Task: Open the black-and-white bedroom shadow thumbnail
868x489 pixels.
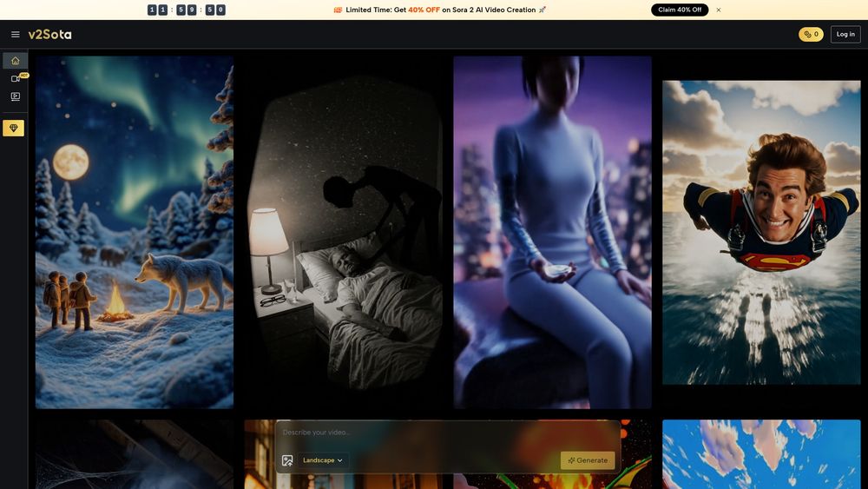Action: pos(343,232)
